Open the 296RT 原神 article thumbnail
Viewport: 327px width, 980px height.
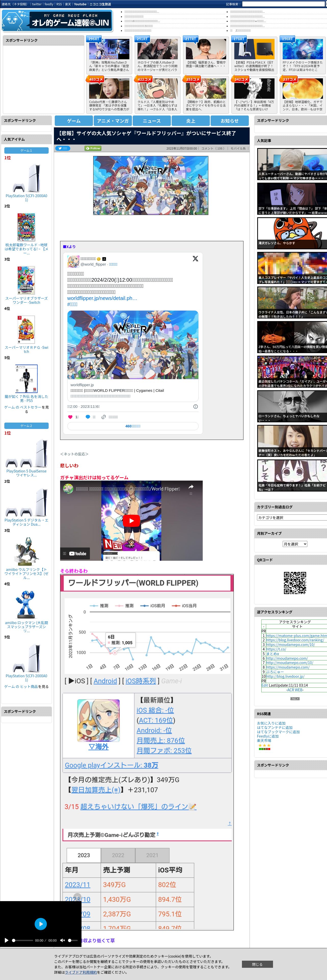pyautogui.click(x=109, y=49)
